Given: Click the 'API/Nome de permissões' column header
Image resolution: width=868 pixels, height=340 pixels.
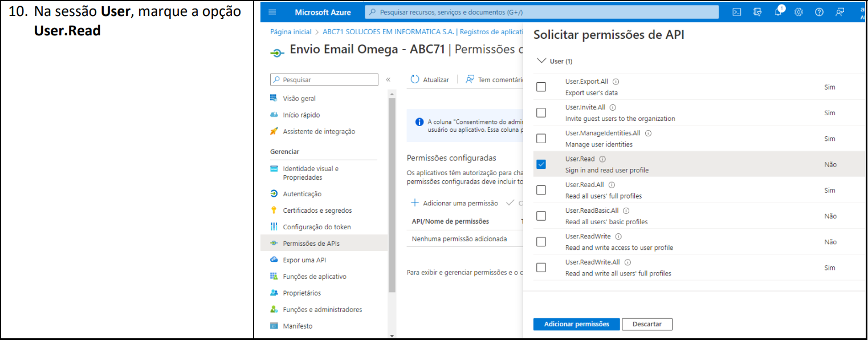Looking at the screenshot, I should coord(450,221).
